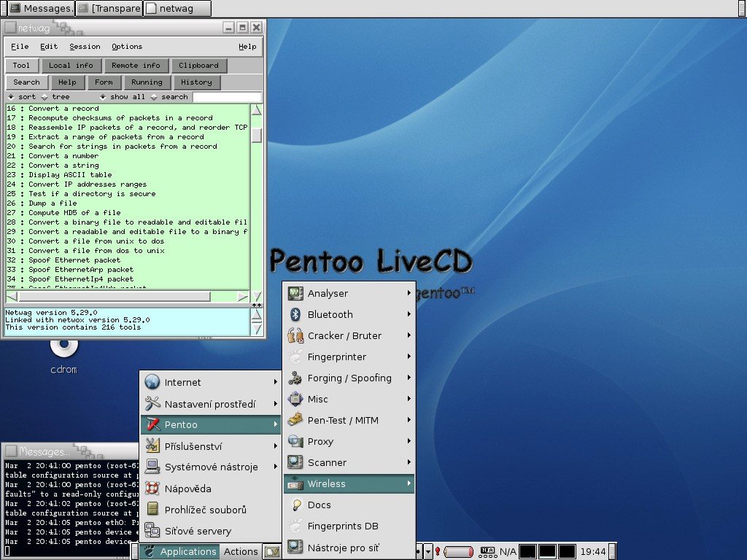
Task: Select the show all radio option
Action: (102, 97)
